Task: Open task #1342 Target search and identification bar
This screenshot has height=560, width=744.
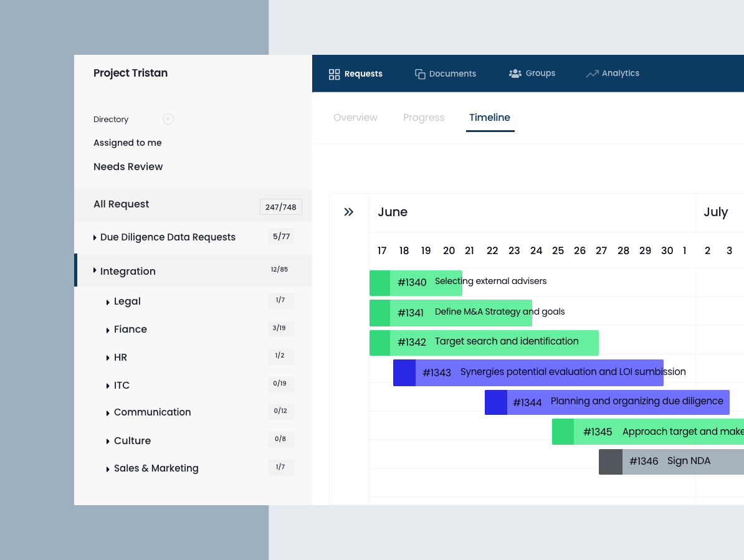Action: [x=506, y=342]
